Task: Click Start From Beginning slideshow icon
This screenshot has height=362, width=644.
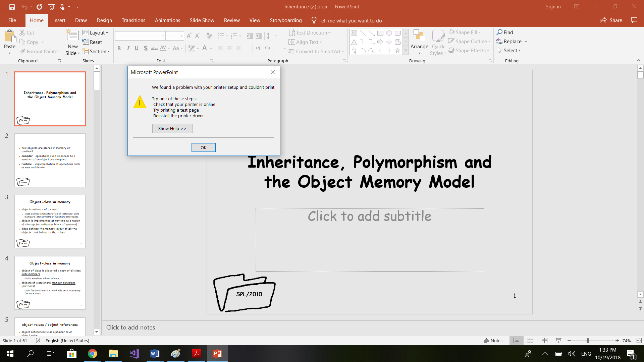Action: pyautogui.click(x=52, y=7)
